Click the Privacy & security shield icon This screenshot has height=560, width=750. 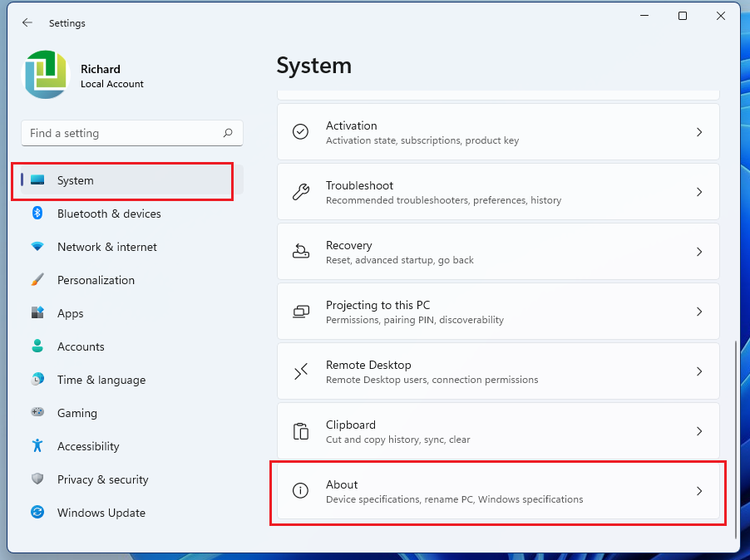[37, 479]
